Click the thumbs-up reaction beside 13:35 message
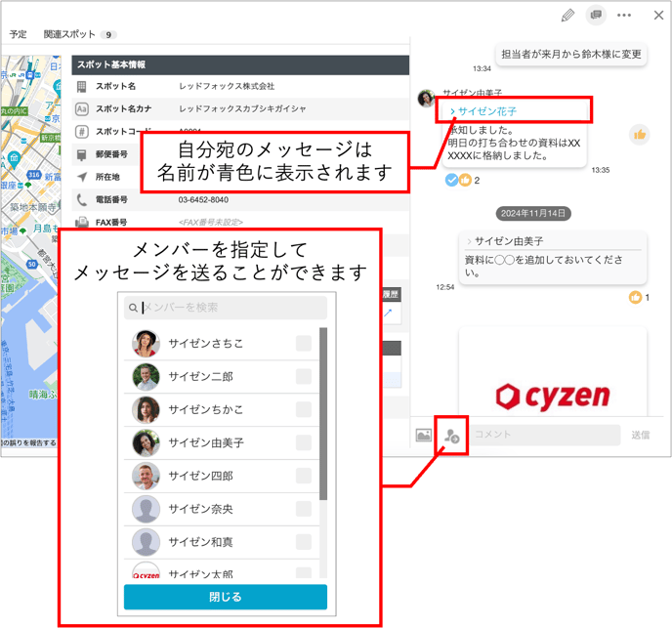This screenshot has width=672, height=628. (x=640, y=135)
